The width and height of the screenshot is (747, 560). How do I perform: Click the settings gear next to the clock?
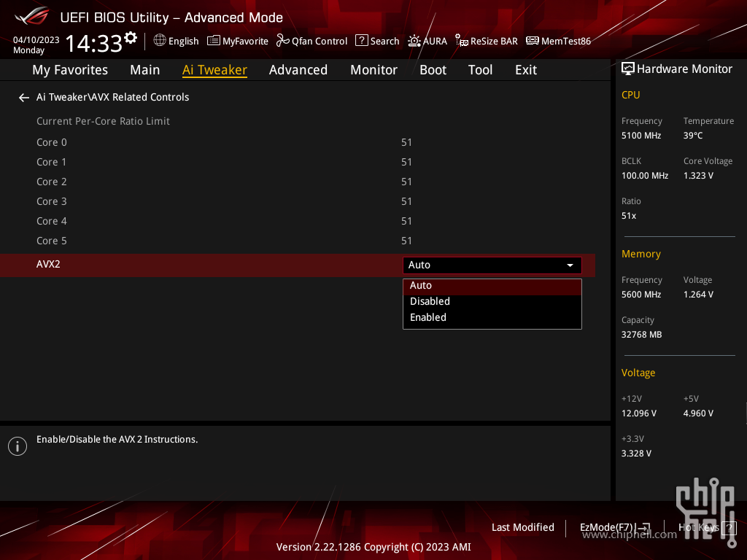(130, 38)
